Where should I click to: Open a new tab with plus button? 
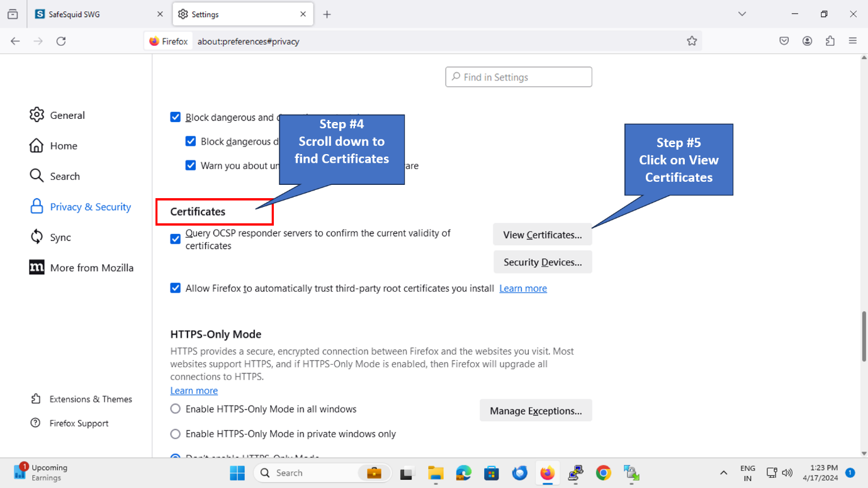[x=327, y=14]
